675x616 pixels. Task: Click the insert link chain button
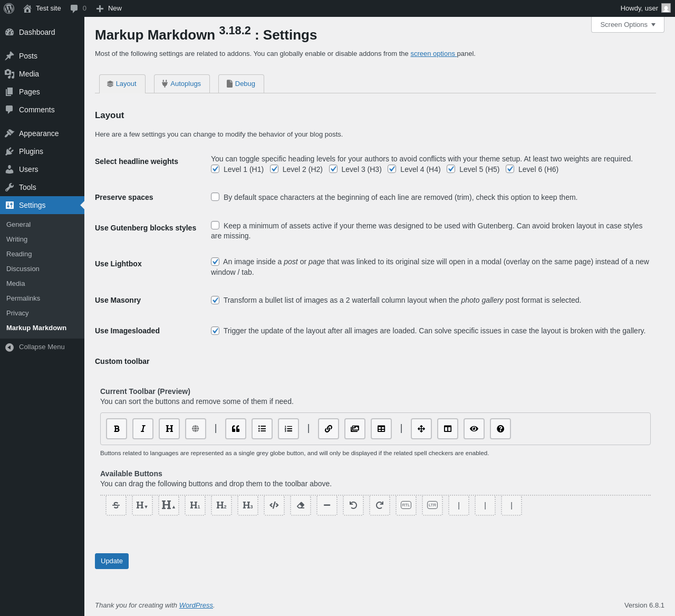coord(329,429)
